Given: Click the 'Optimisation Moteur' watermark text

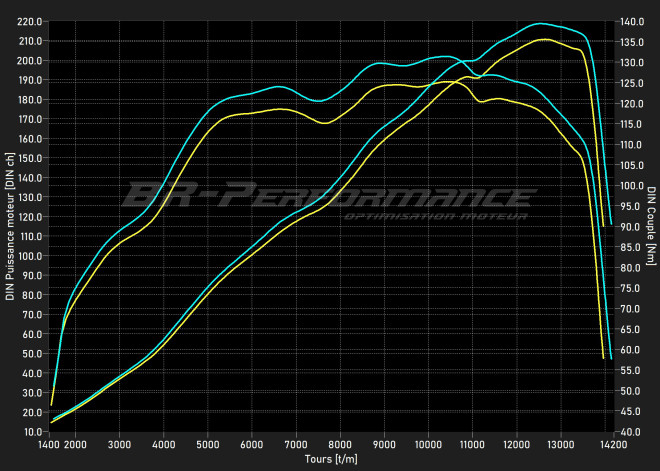Looking at the screenshot, I should click(435, 216).
